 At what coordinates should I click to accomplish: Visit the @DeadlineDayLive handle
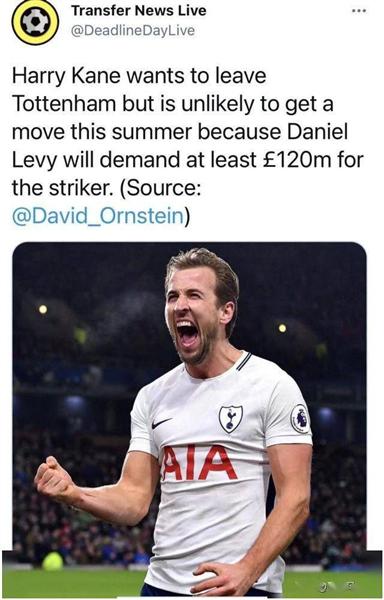[132, 31]
